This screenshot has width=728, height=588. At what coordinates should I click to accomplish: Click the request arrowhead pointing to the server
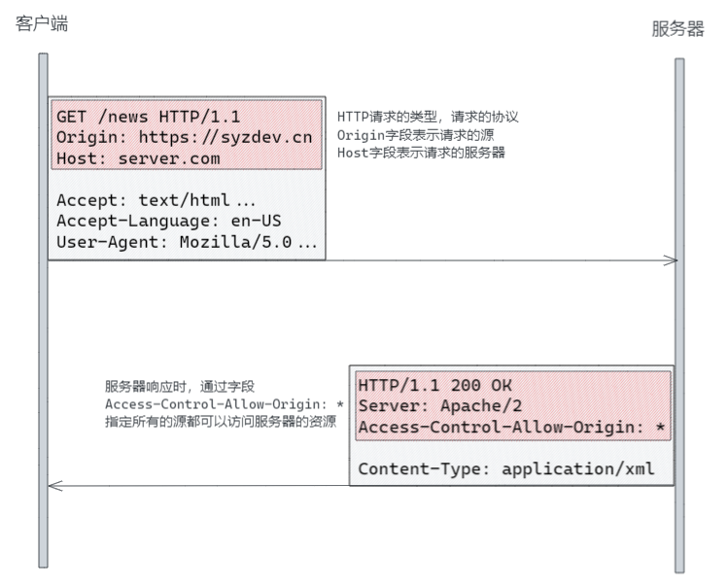click(671, 260)
